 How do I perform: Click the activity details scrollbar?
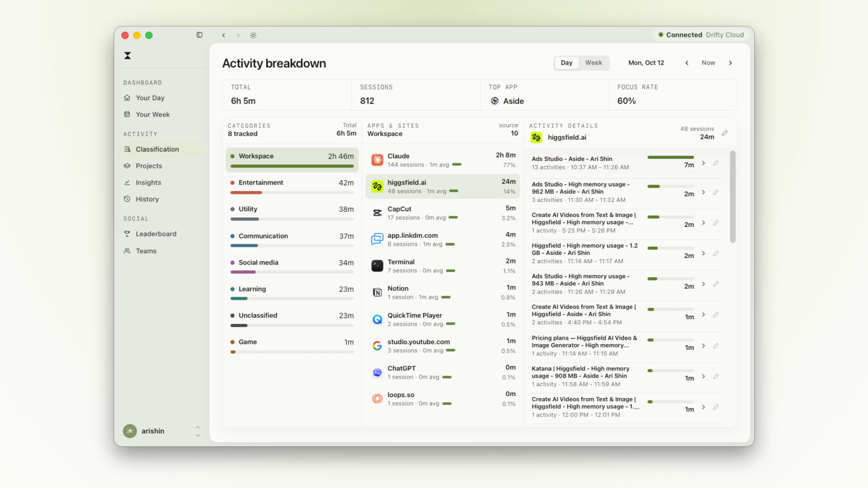tap(733, 197)
